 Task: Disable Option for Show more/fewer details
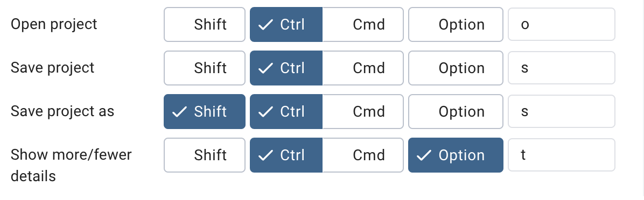tap(456, 155)
